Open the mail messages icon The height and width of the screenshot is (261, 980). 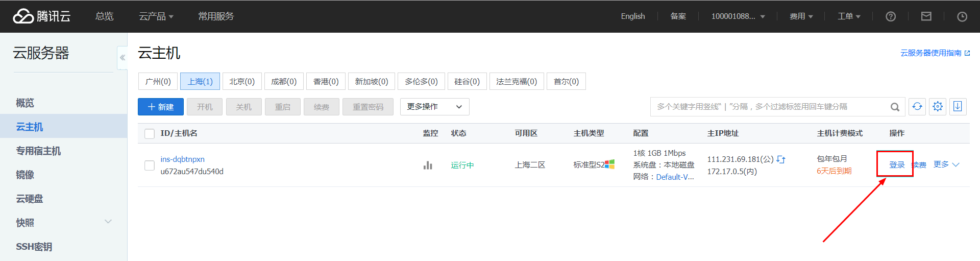[x=926, y=16]
